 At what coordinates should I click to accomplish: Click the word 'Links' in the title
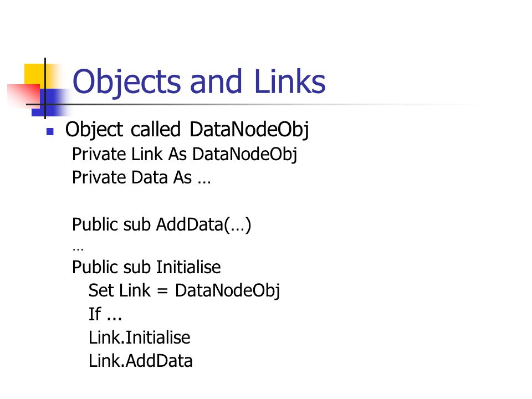pyautogui.click(x=290, y=81)
